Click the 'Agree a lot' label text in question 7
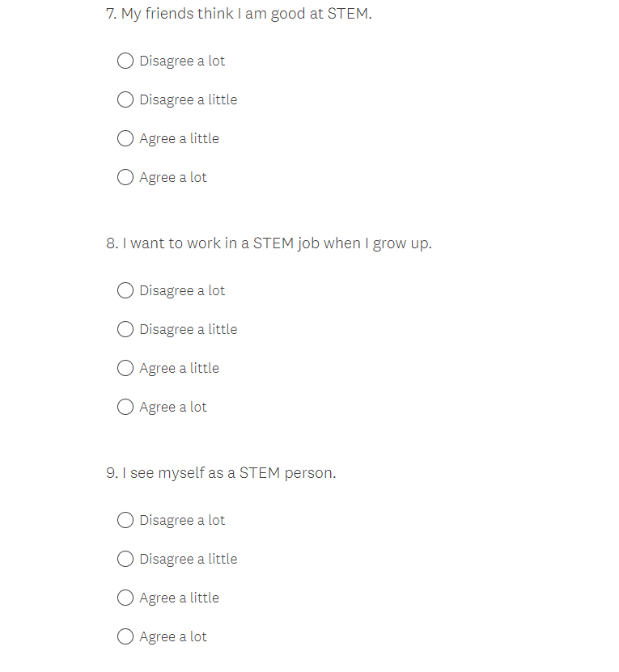Screen dimensions: 619x672 173,177
